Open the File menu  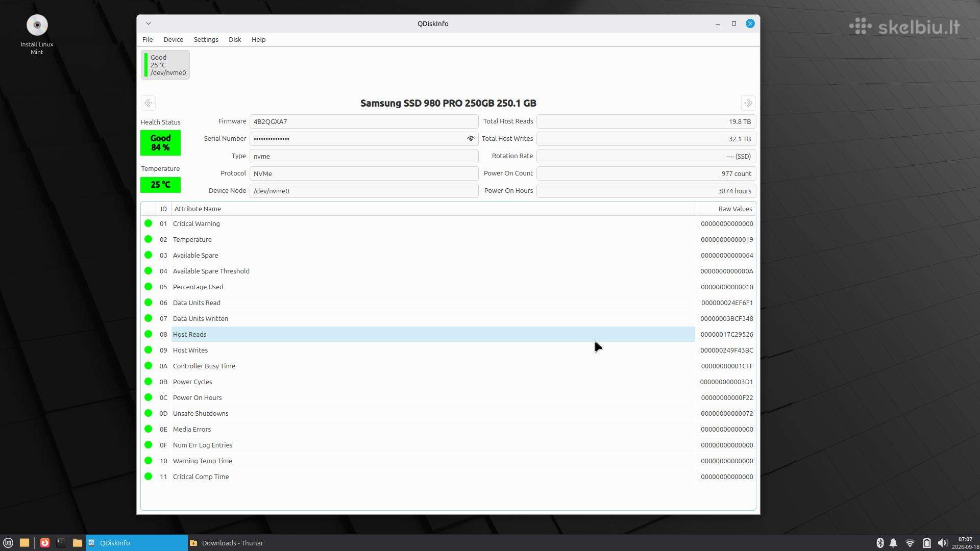148,39
